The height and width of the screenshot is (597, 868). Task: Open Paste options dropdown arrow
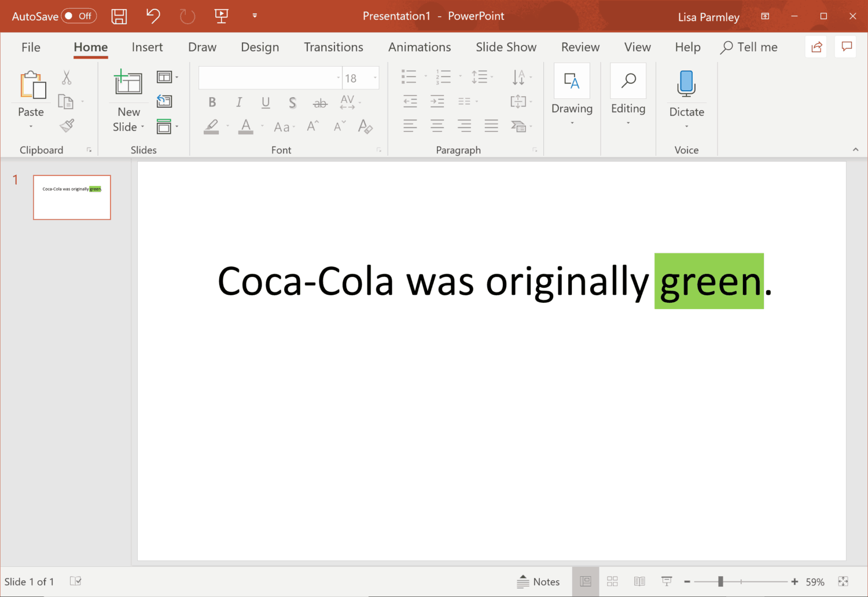point(31,127)
